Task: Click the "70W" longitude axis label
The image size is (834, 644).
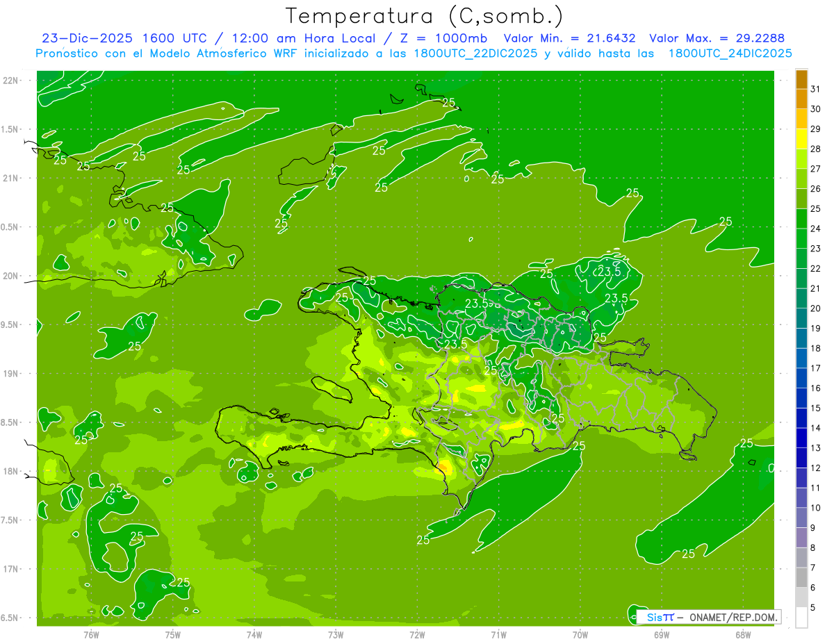Action: pos(580,634)
